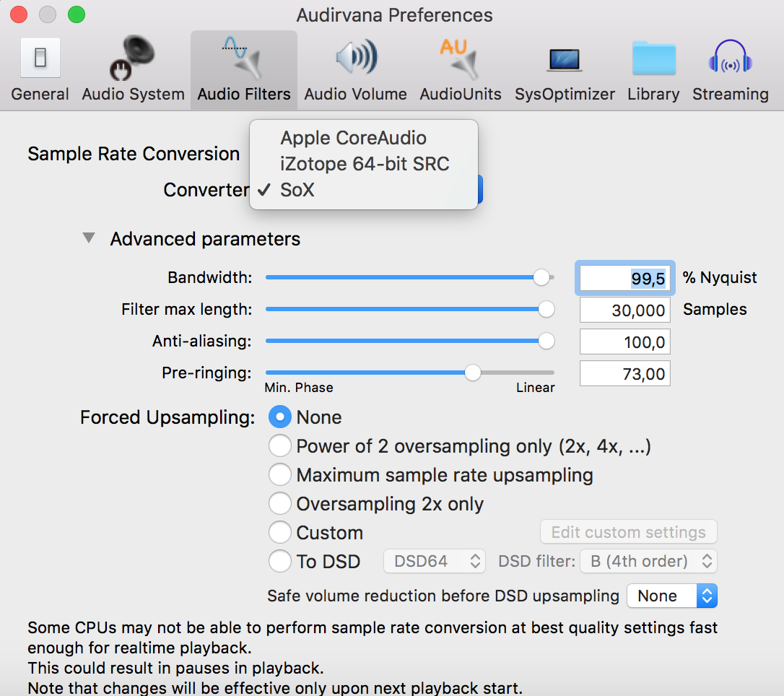Screen dimensions: 784x696
Task: Select the To DSD radio button
Action: [280, 561]
